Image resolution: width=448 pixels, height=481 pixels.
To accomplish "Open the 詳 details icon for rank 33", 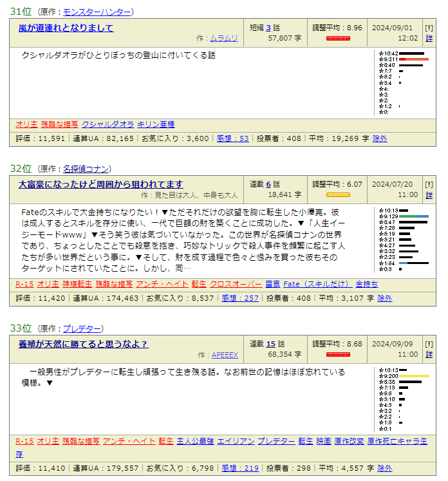I will (429, 354).
